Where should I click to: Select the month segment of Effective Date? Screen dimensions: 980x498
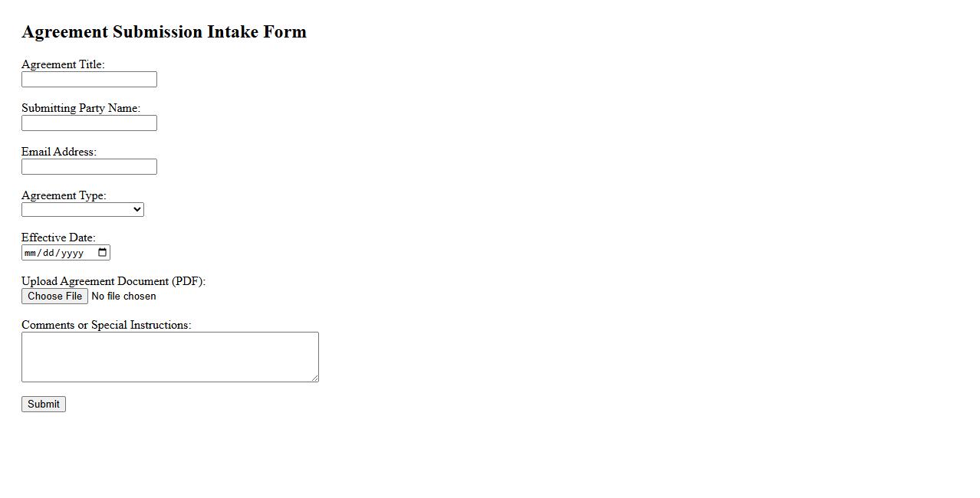[x=31, y=253]
